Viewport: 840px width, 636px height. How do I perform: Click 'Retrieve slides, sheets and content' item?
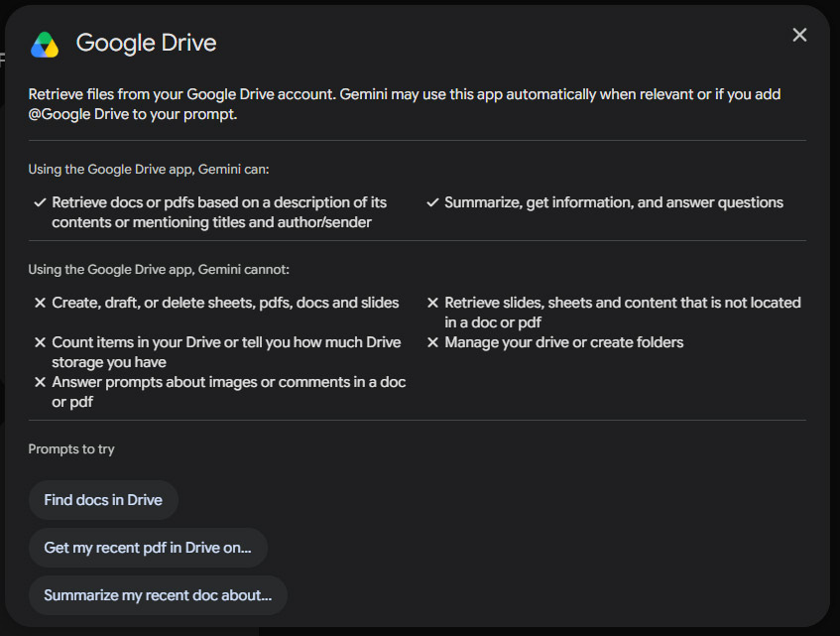[623, 313]
